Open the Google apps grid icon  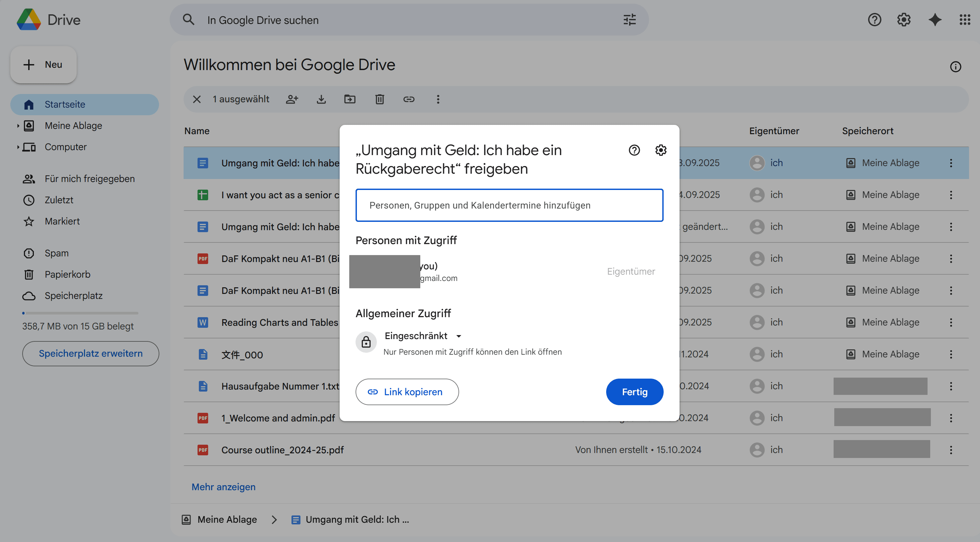point(965,19)
